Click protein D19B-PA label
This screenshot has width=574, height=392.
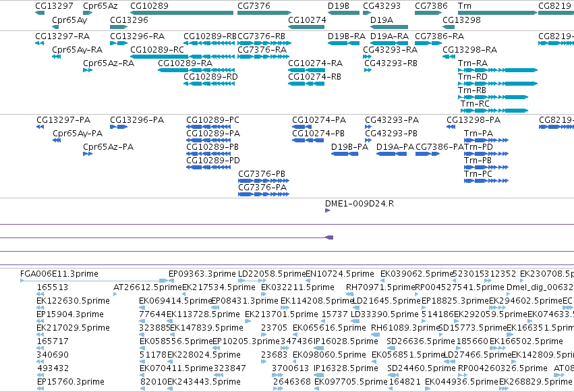pyautogui.click(x=349, y=147)
